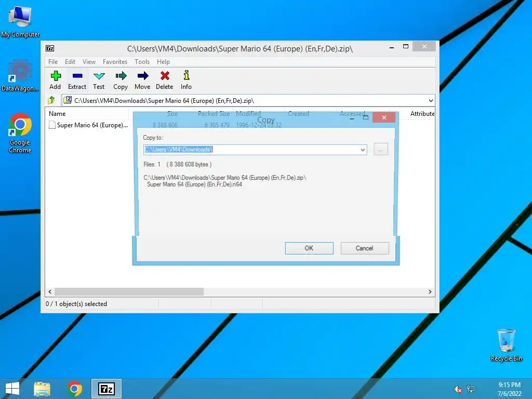This screenshot has height=399, width=532.
Task: Open Chrome from the taskbar
Action: (x=75, y=389)
